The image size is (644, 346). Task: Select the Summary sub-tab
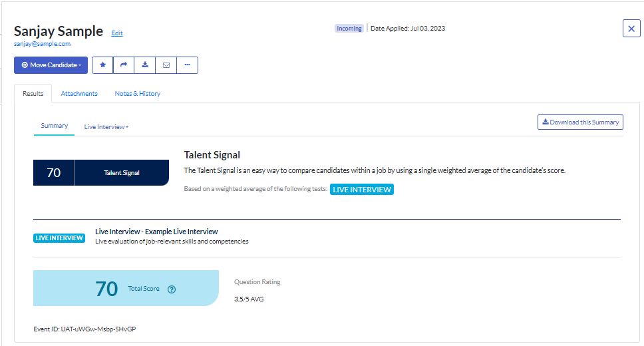(x=54, y=126)
